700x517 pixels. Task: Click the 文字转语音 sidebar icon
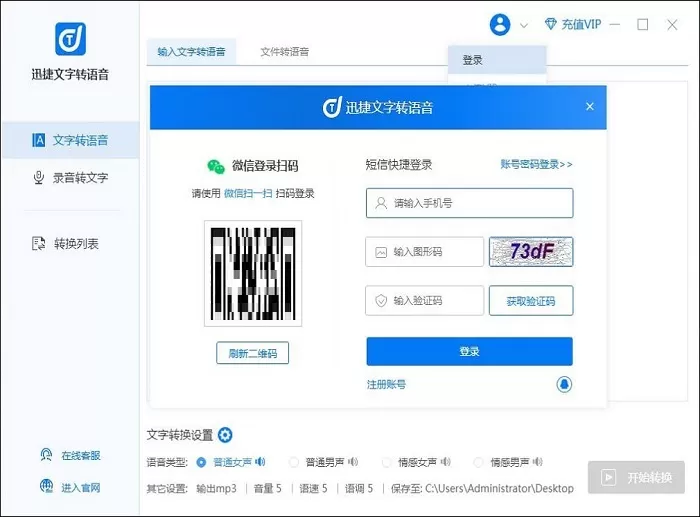tap(39, 140)
